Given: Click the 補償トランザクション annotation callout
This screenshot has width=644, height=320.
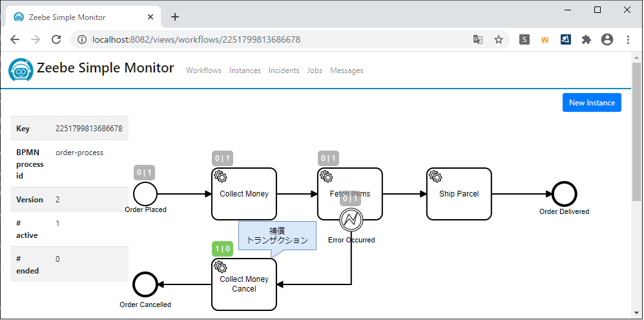Looking at the screenshot, I should coord(277,236).
